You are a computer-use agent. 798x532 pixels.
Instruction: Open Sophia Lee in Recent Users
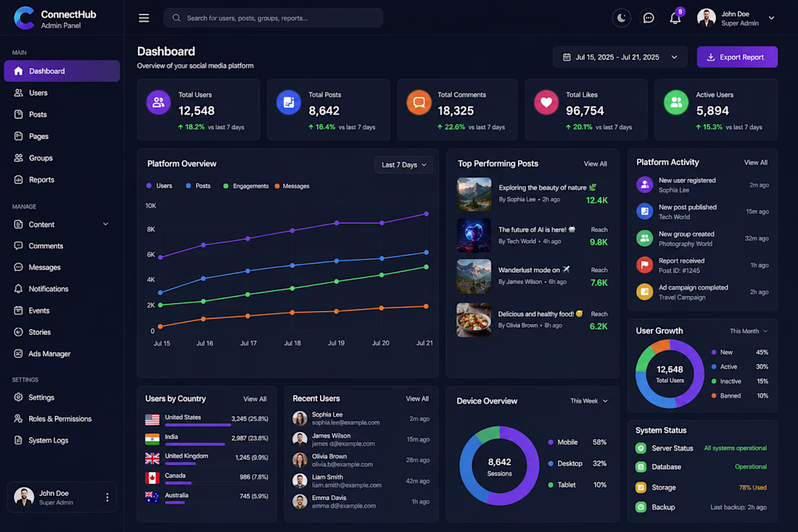[361, 419]
